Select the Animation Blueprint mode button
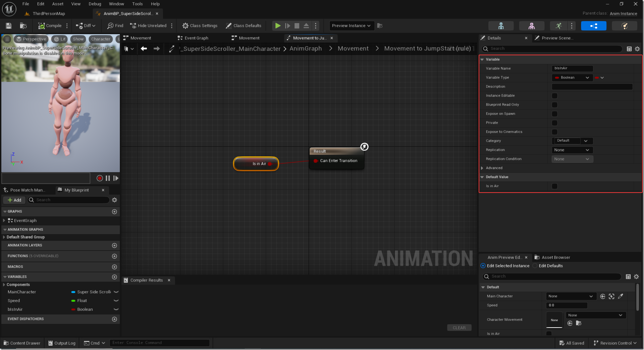This screenshot has height=350, width=644. point(594,26)
